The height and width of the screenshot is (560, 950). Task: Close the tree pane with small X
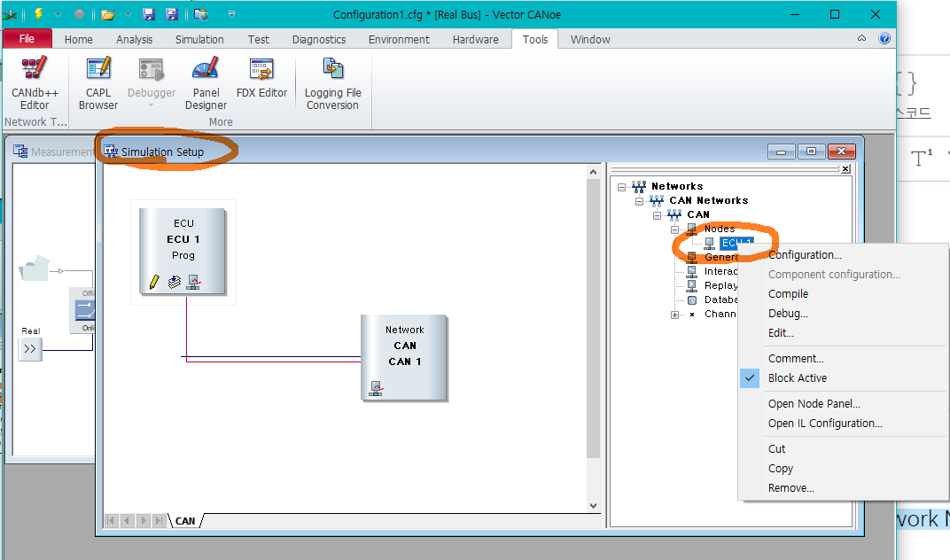tap(845, 169)
